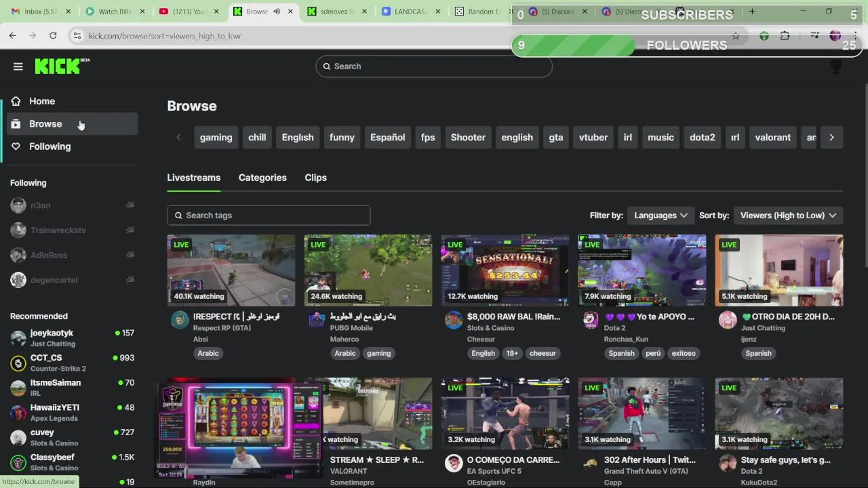Click the OEstagiario streamer avatar
This screenshot has width=868, height=488.
(454, 463)
